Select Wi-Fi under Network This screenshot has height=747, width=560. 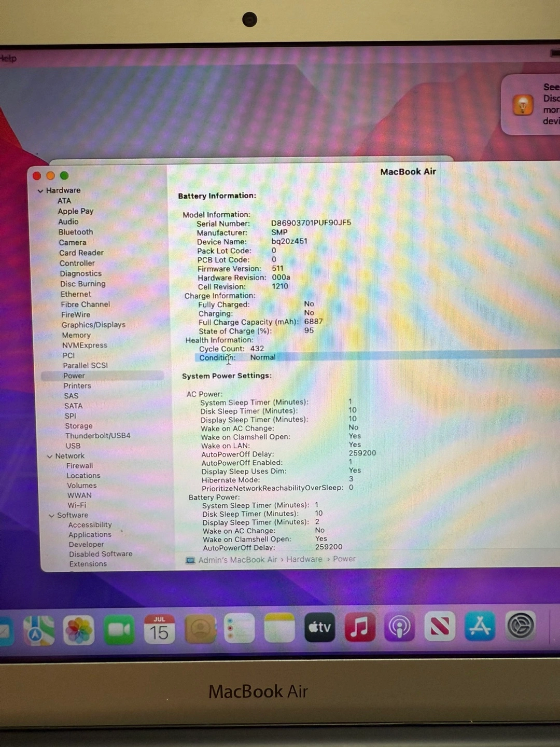tap(77, 505)
